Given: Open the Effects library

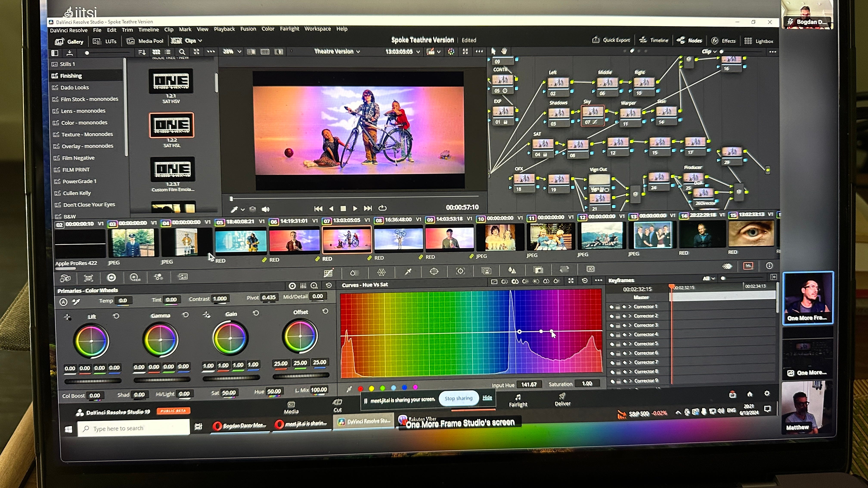Looking at the screenshot, I should [723, 41].
